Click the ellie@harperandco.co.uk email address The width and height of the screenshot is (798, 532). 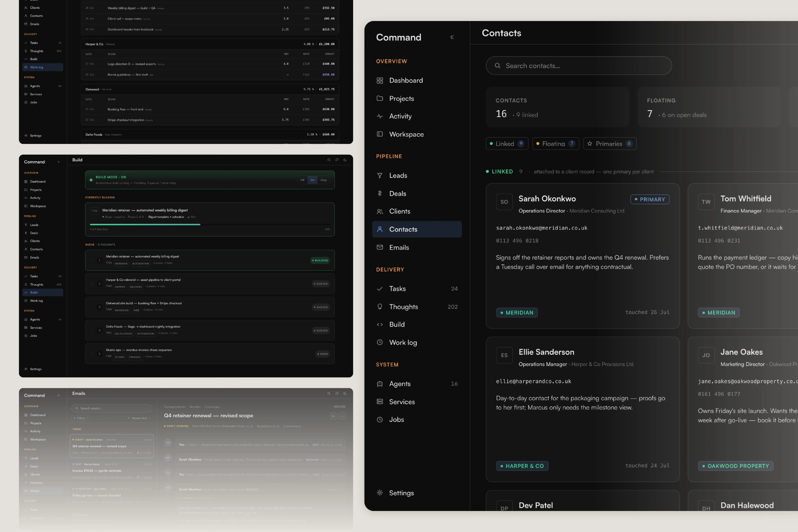coord(533,381)
